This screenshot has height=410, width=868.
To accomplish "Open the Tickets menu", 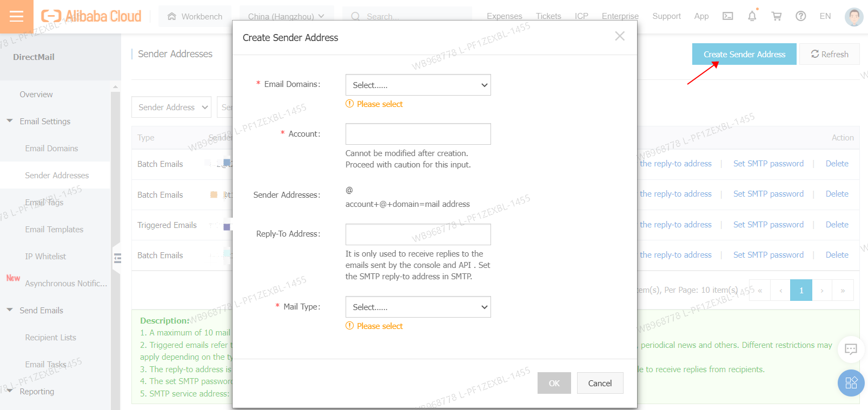I will [548, 16].
